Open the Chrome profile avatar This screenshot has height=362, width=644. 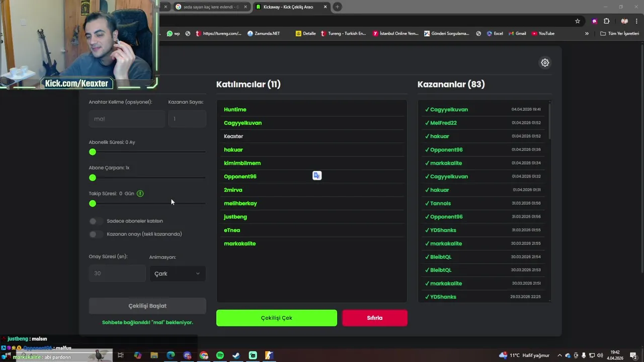pos(624,21)
